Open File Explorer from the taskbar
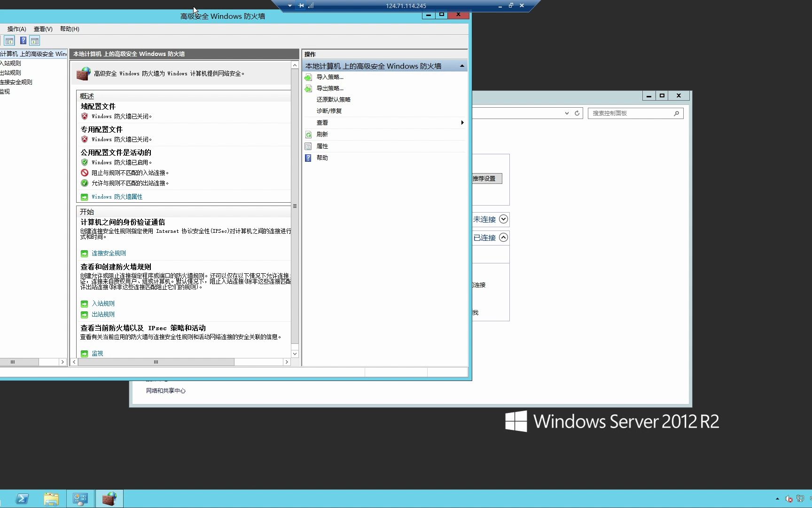The image size is (812, 508). coord(51,499)
